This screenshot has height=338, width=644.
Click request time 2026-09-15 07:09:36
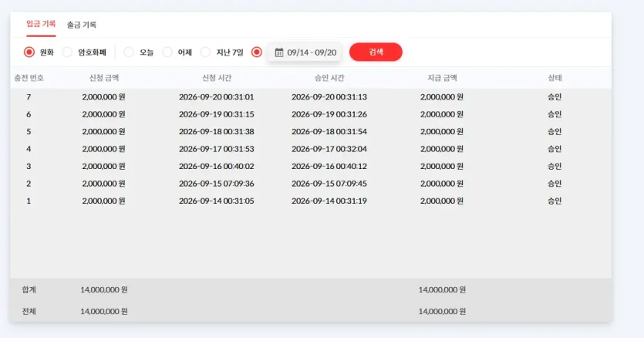point(217,184)
